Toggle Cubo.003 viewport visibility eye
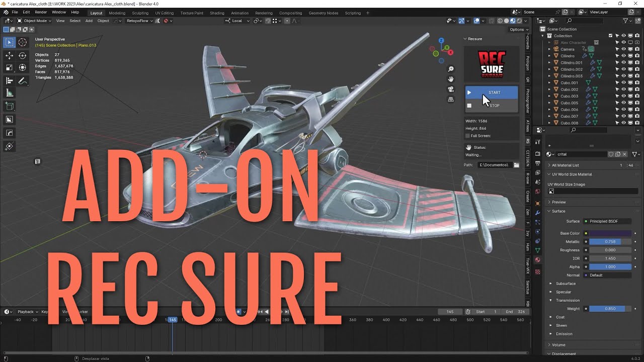The height and width of the screenshot is (362, 644). [623, 96]
